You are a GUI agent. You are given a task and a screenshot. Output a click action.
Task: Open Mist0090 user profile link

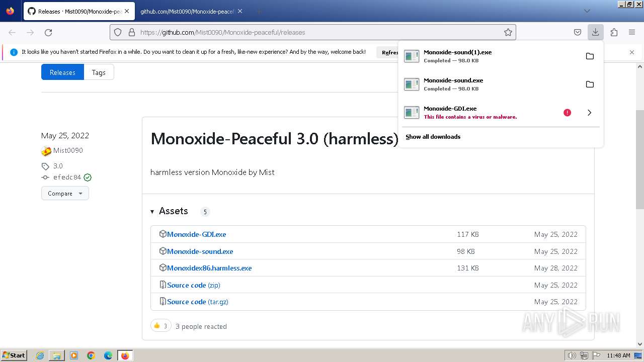click(x=68, y=150)
